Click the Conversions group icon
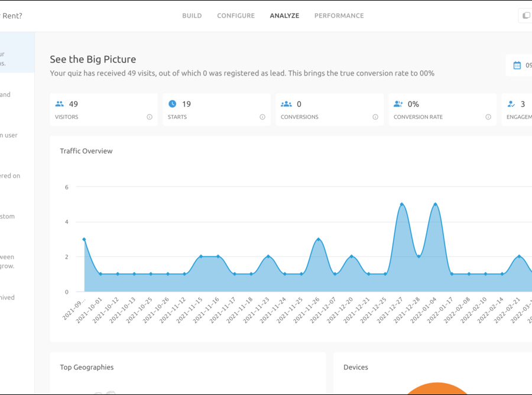This screenshot has height=395, width=532. click(x=286, y=104)
